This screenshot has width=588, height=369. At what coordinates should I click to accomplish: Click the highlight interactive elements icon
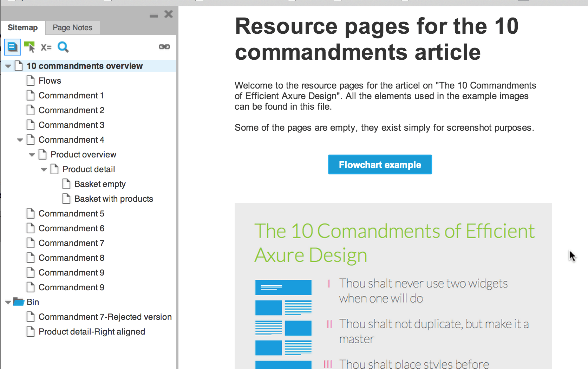30,47
